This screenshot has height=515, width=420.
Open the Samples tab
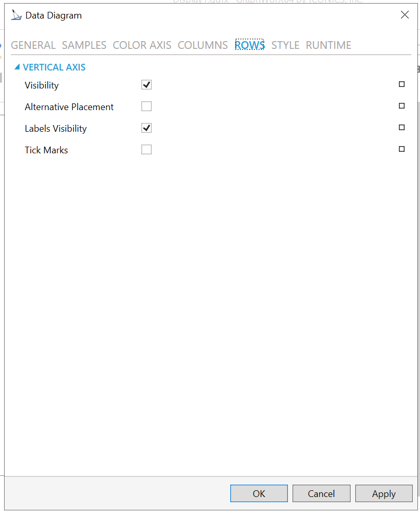[x=84, y=45]
